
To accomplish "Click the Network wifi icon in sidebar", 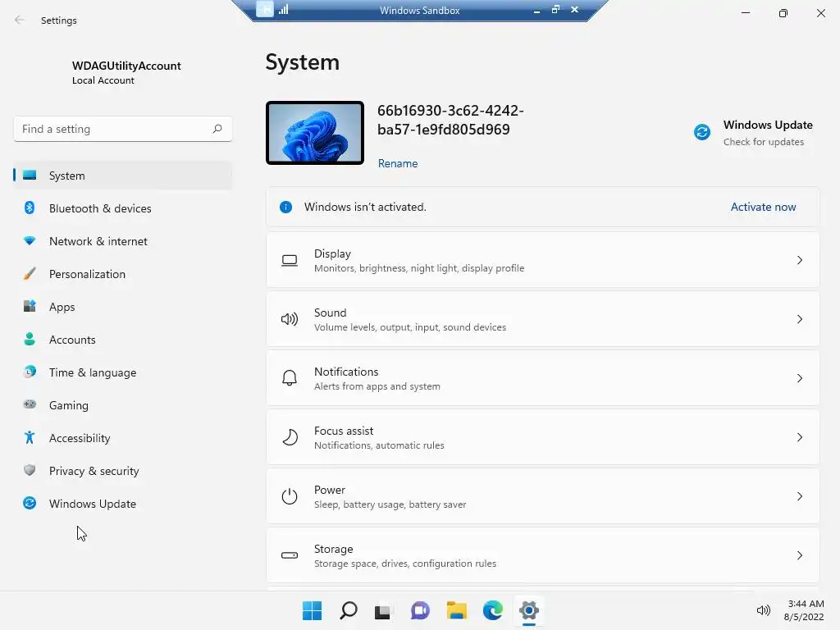I will click(x=30, y=241).
